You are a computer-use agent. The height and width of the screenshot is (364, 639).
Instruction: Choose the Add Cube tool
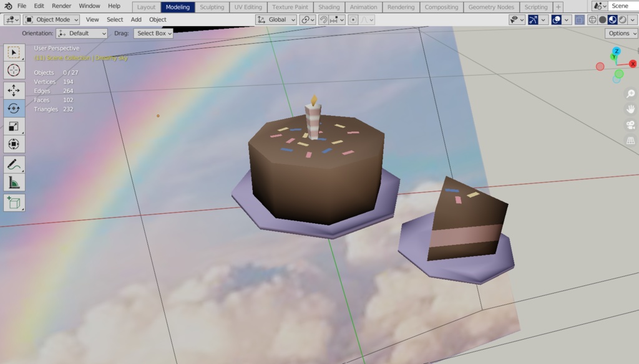[14, 203]
